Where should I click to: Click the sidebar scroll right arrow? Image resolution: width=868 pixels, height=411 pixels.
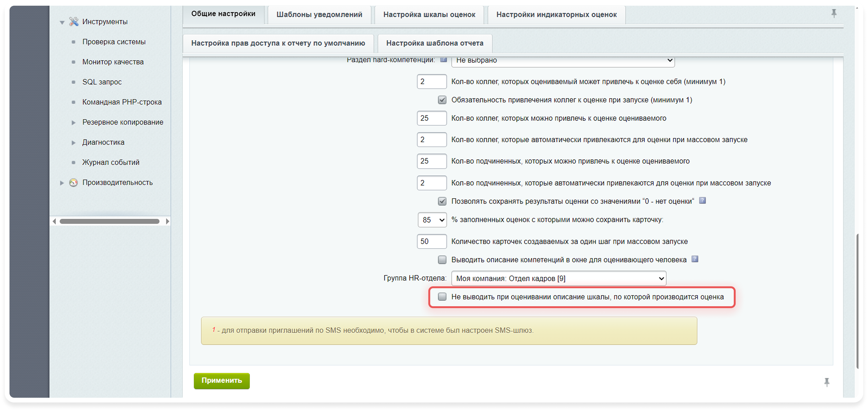point(167,221)
